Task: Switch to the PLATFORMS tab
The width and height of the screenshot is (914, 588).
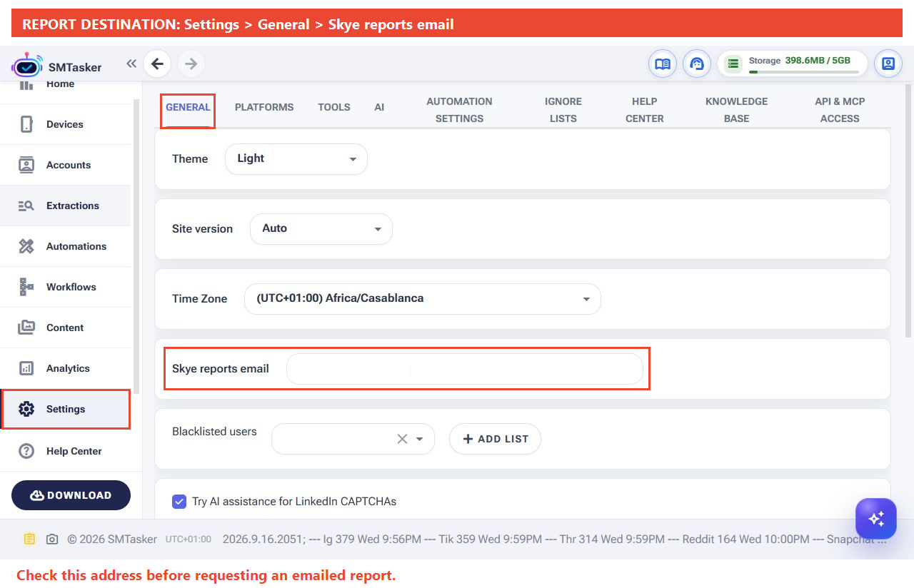Action: point(264,107)
